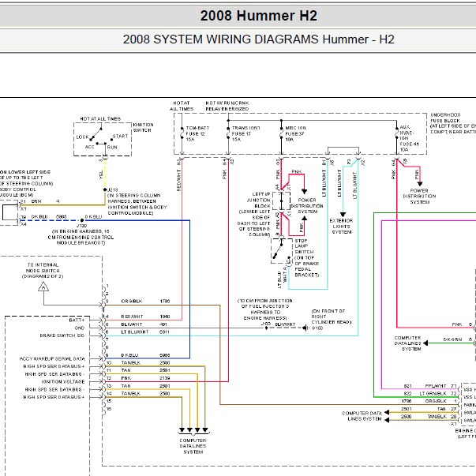Click the 'STOP LAMP SWITCH' label
The height and width of the screenshot is (476, 476).
pyautogui.click(x=304, y=246)
